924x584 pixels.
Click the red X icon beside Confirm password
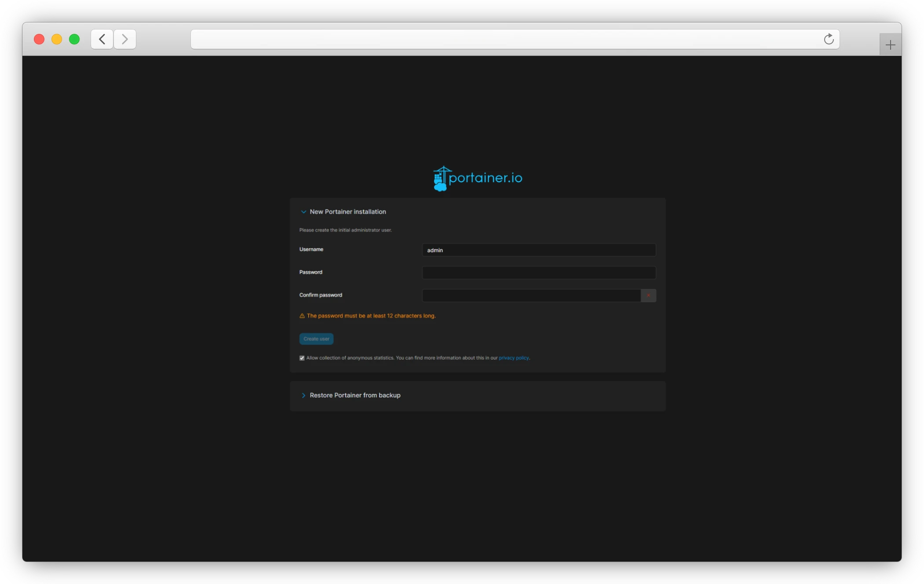tap(648, 295)
